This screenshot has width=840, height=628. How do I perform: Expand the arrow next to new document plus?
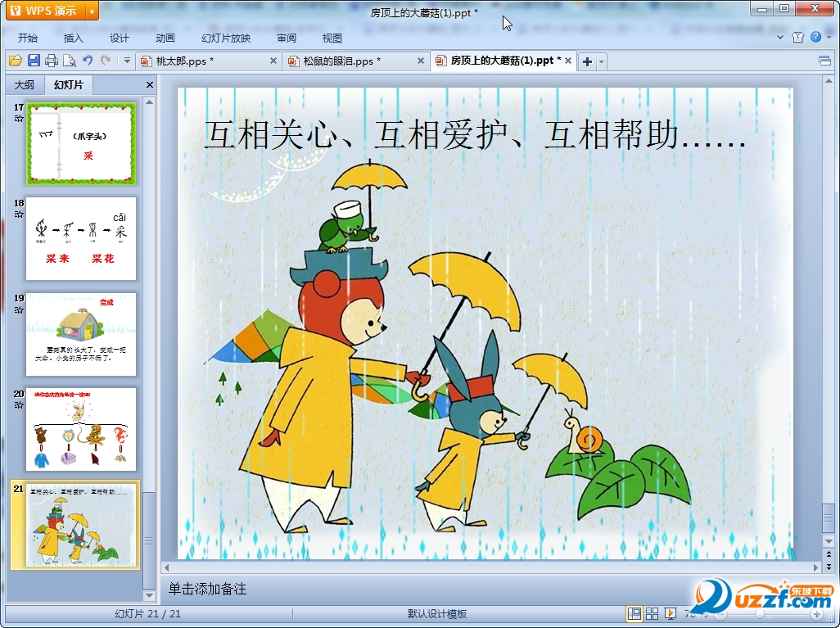click(x=601, y=61)
